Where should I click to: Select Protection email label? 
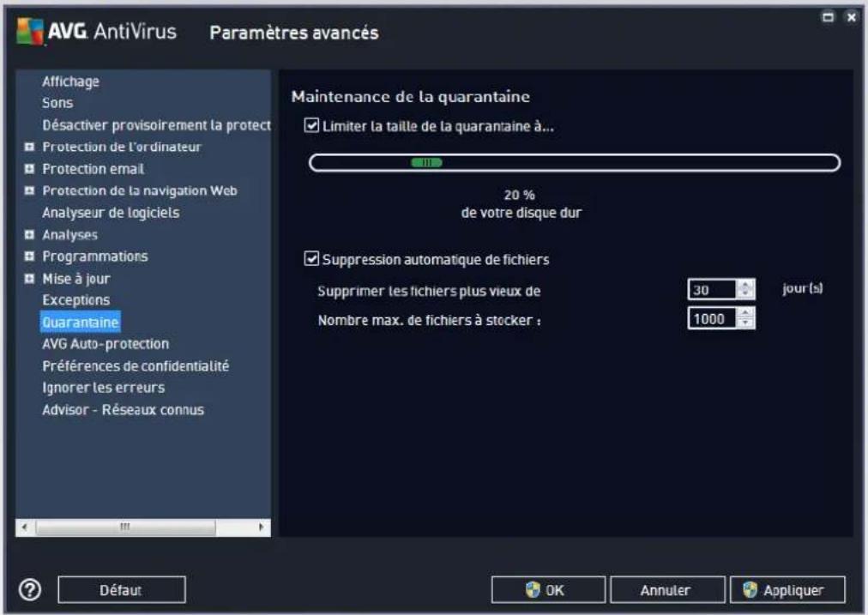click(93, 169)
